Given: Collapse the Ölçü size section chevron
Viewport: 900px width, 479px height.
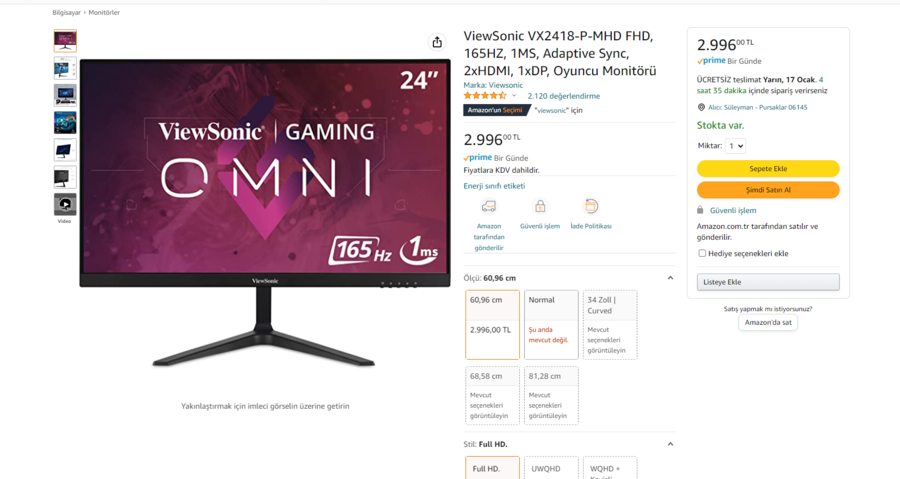Looking at the screenshot, I should pyautogui.click(x=670, y=278).
